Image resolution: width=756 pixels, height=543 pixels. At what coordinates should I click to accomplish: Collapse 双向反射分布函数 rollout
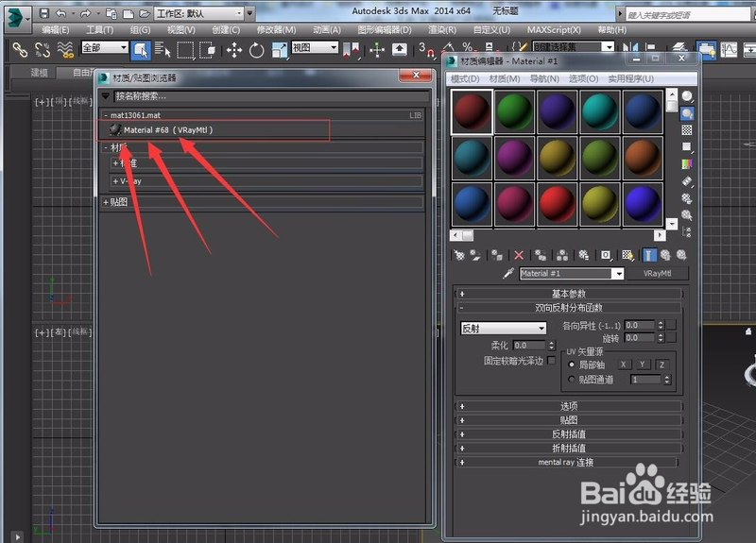569,308
